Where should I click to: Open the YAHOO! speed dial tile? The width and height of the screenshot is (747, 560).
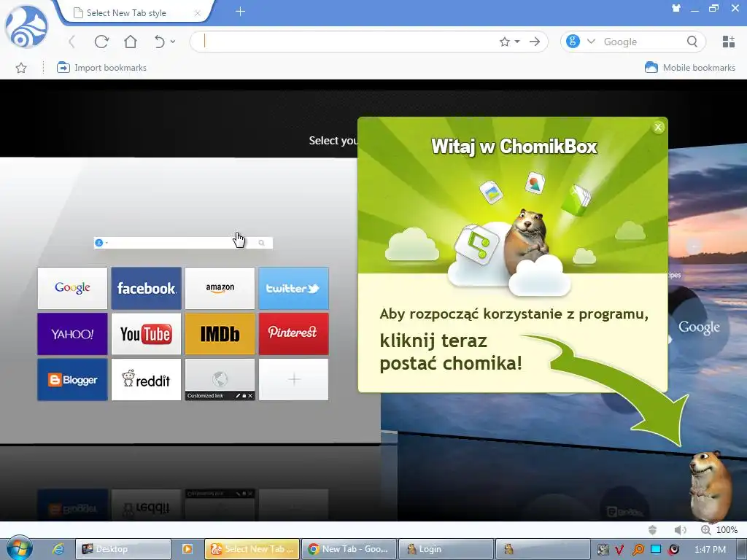(x=72, y=334)
